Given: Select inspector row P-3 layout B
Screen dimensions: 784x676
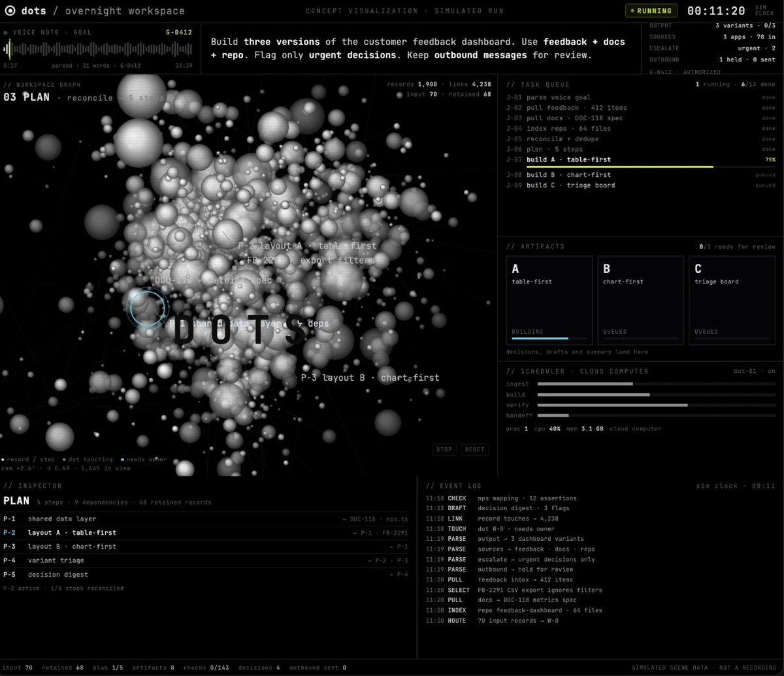Looking at the screenshot, I should coord(206,547).
